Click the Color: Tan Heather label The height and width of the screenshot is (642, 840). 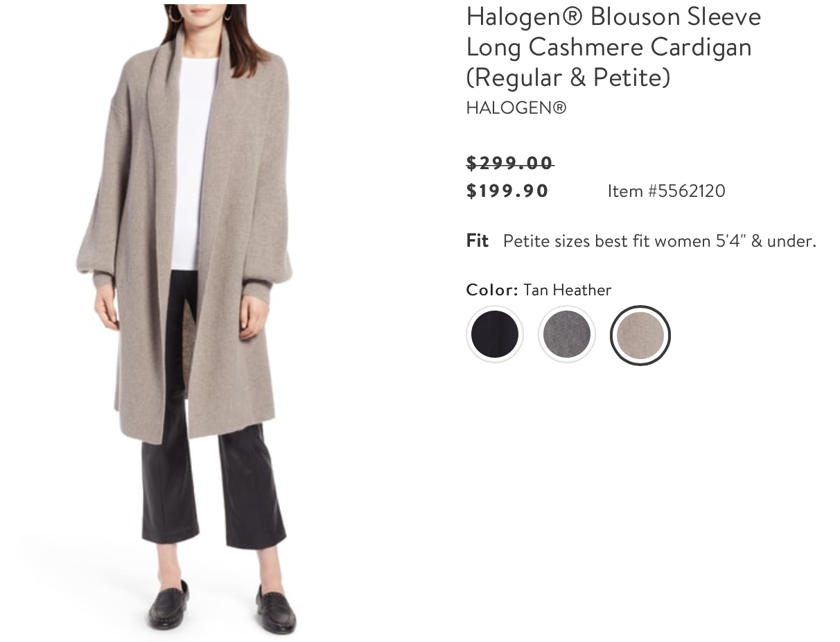(539, 289)
